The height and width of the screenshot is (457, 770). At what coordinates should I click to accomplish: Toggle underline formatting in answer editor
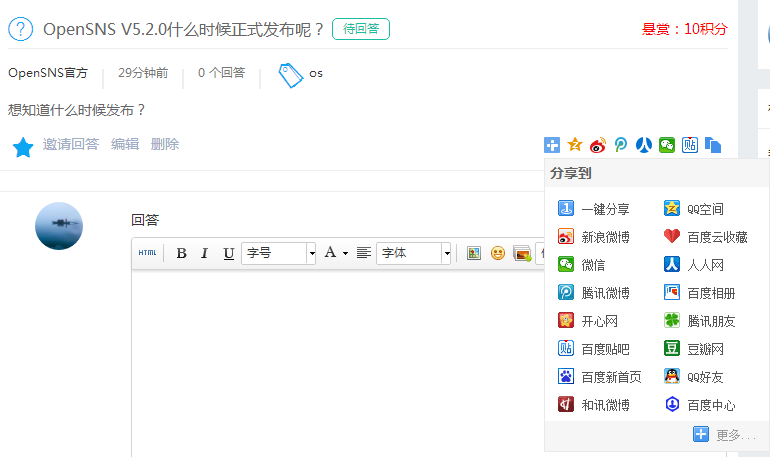click(228, 253)
